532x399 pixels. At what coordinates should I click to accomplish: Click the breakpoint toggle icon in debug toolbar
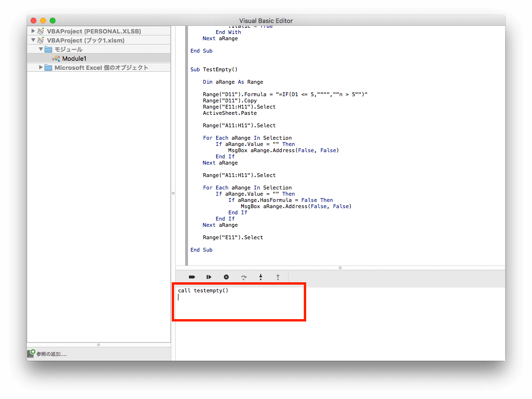pyautogui.click(x=192, y=277)
